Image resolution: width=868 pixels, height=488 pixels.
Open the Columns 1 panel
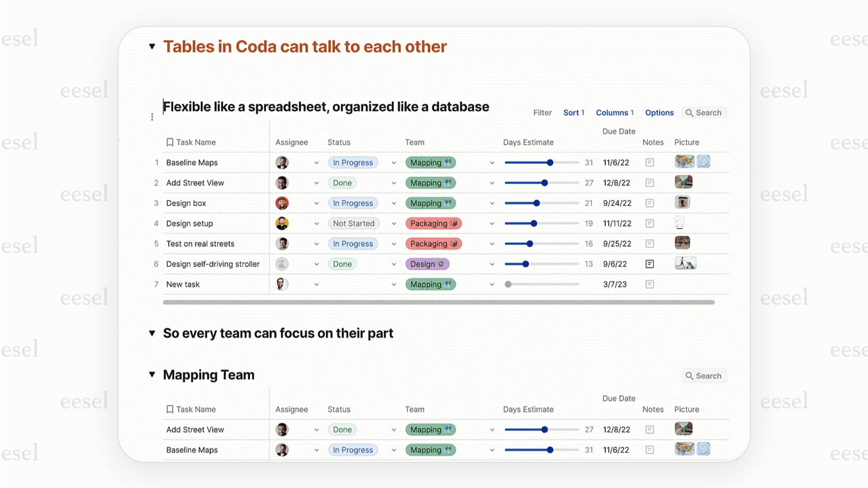pyautogui.click(x=614, y=113)
